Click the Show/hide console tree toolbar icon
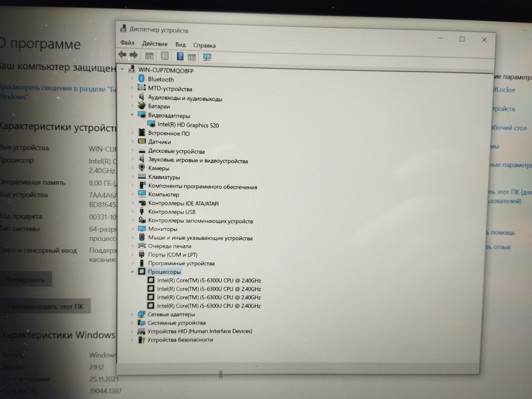The width and height of the screenshot is (532, 399). pyautogui.click(x=149, y=55)
